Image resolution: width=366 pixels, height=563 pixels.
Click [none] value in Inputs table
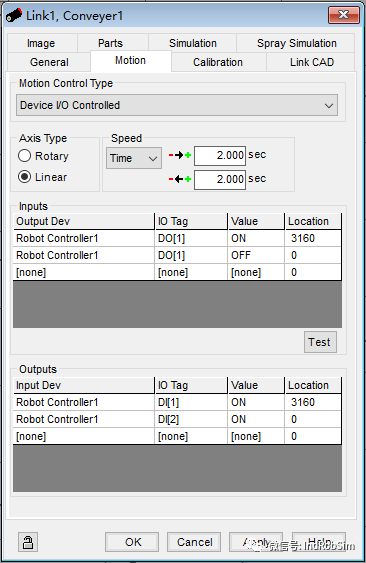(256, 272)
